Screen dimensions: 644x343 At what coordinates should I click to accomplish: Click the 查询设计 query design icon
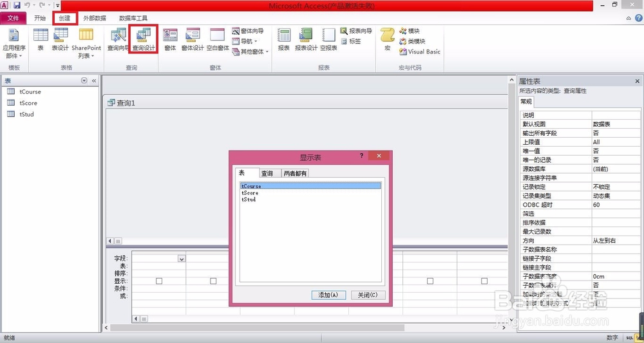coord(144,40)
